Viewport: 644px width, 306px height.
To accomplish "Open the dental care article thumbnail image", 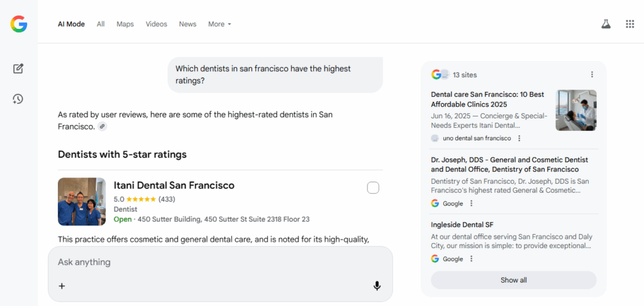I will coord(575,110).
